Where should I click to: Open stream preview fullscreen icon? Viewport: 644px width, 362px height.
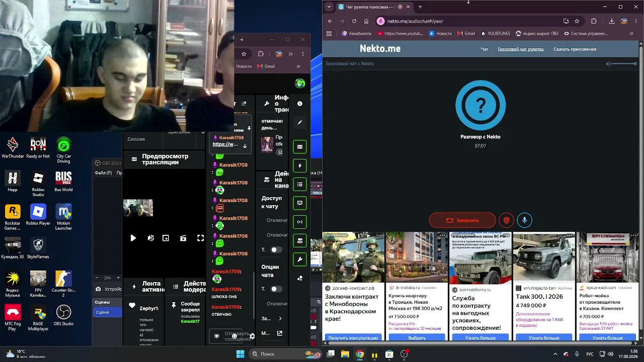pos(200,238)
